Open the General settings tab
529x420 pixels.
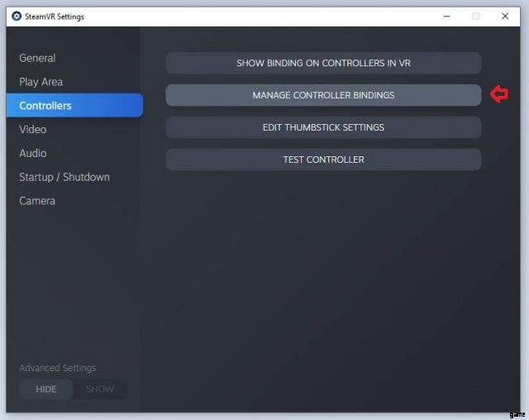click(x=38, y=58)
